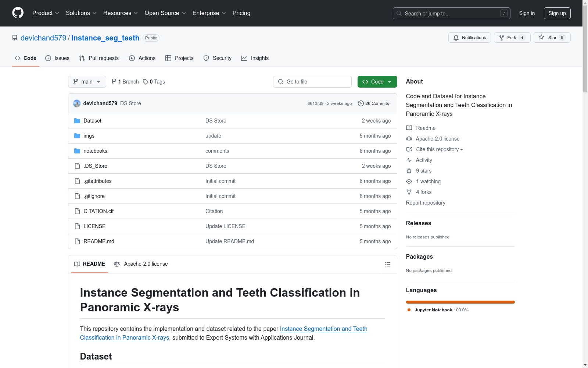Click the Readme book icon in About

point(409,128)
